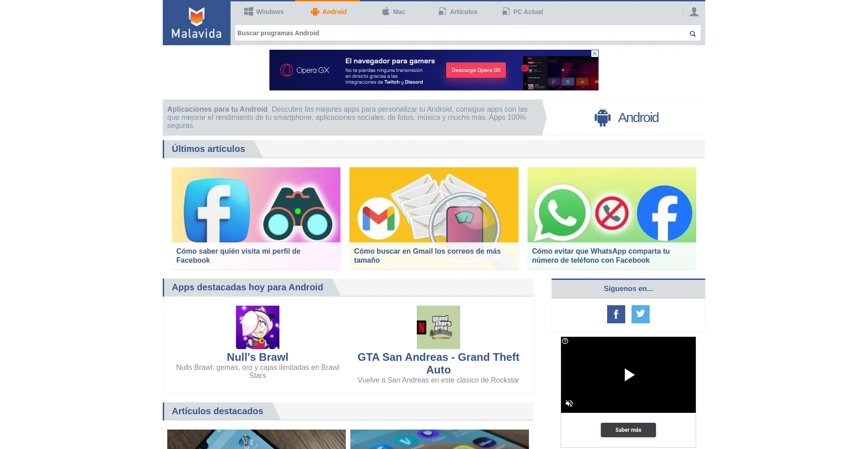Image resolution: width=868 pixels, height=449 pixels.
Task: Open link 'Cómo evitar que WhatsApp comparta tu número'
Action: pos(601,255)
